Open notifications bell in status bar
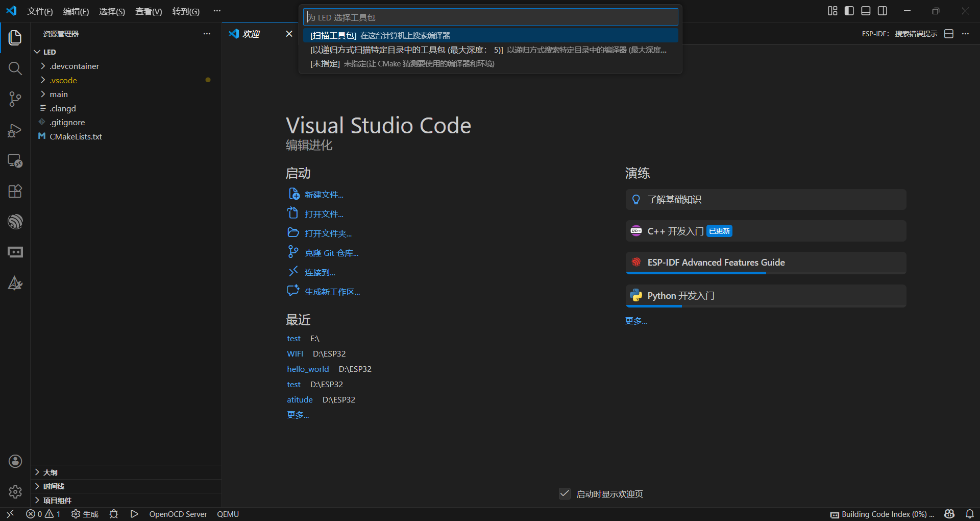 point(970,514)
